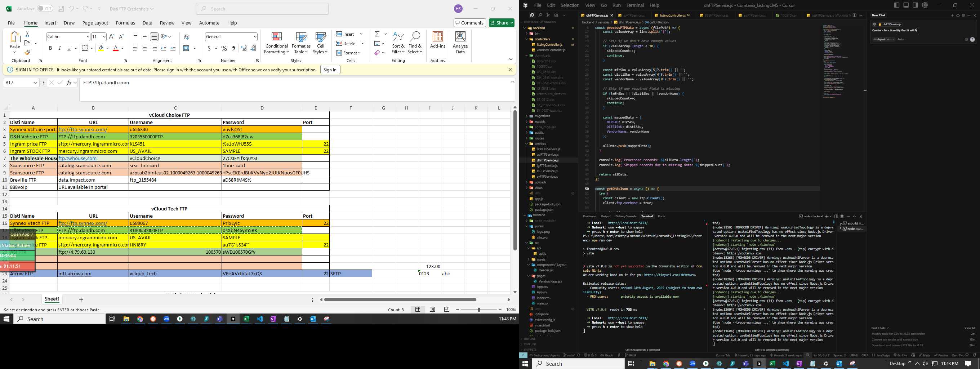Screen dimensions: 980x369
Task: Click the Wrap Text icon in Alignment group
Action: [x=186, y=36]
